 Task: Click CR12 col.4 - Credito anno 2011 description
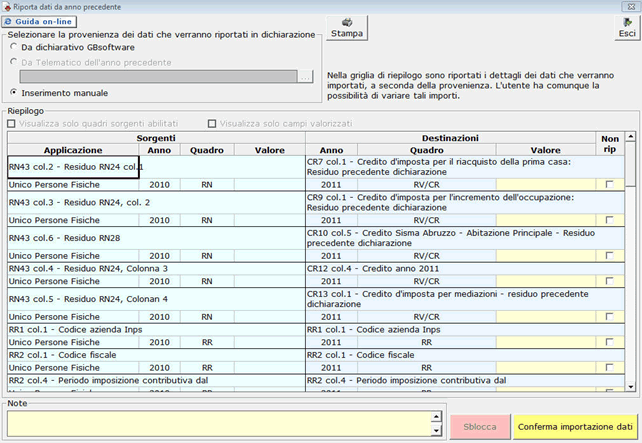(465, 269)
